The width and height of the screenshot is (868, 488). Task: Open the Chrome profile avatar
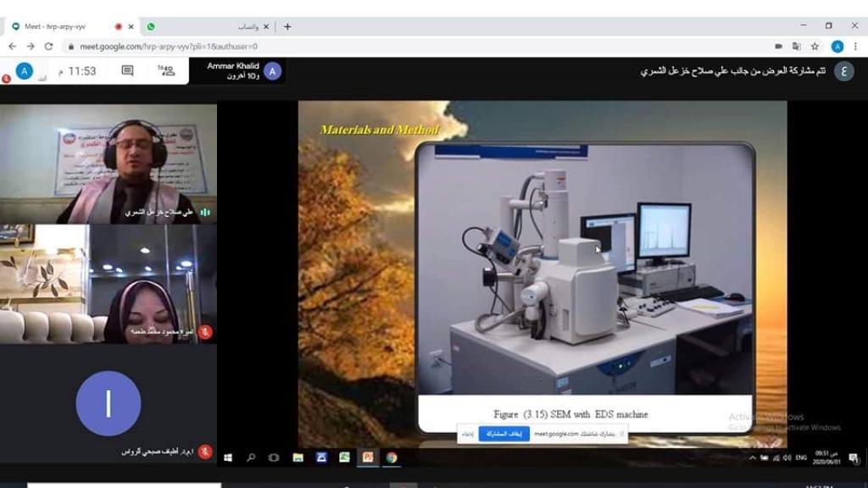click(837, 47)
